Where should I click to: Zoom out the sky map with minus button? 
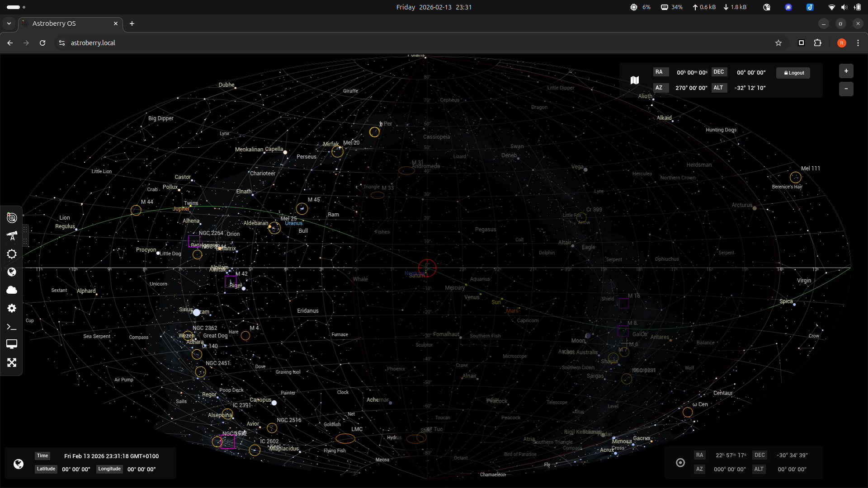click(846, 89)
